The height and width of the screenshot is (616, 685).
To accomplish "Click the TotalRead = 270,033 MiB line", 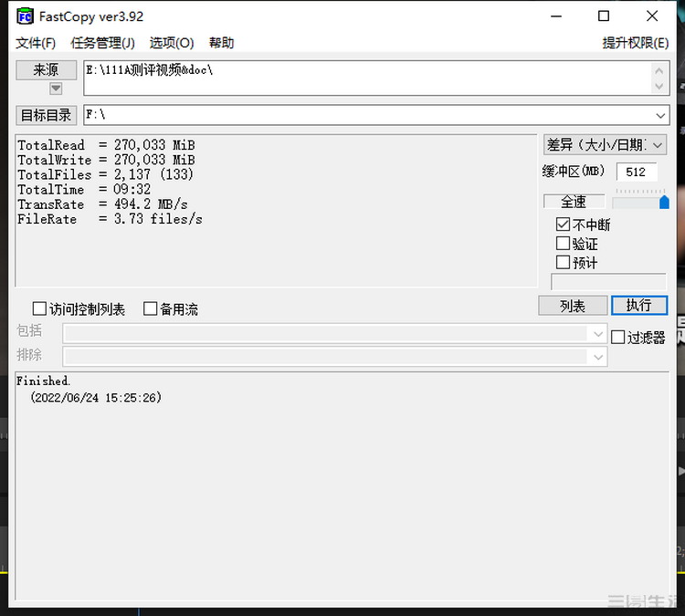I will coord(106,145).
